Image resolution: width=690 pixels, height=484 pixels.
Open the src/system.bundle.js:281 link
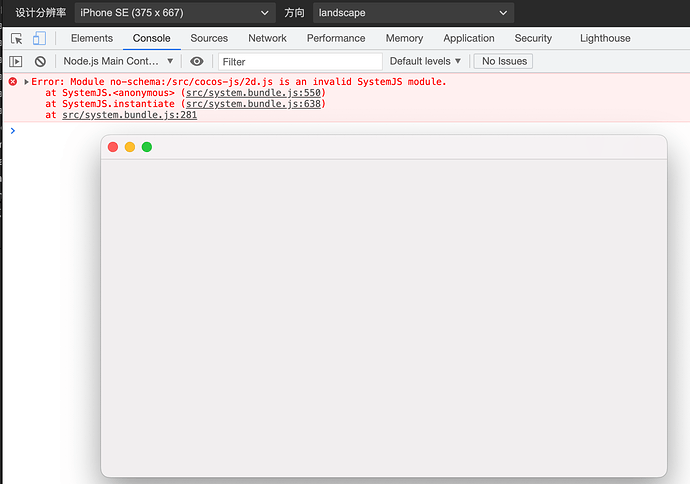tap(129, 115)
